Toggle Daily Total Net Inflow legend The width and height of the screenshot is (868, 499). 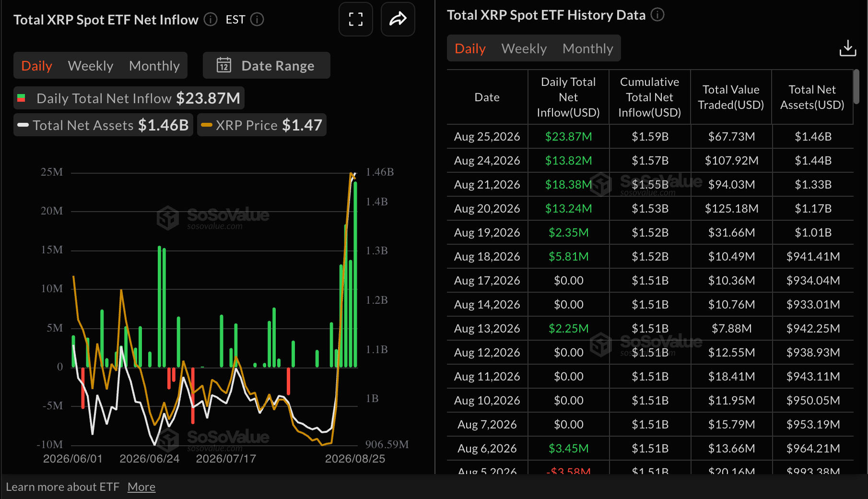coord(129,98)
